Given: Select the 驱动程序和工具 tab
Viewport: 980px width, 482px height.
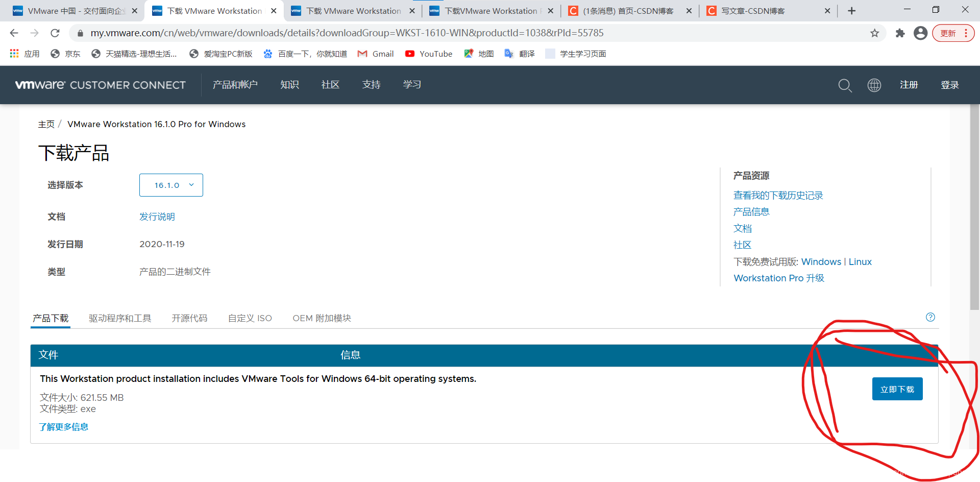Looking at the screenshot, I should (120, 318).
